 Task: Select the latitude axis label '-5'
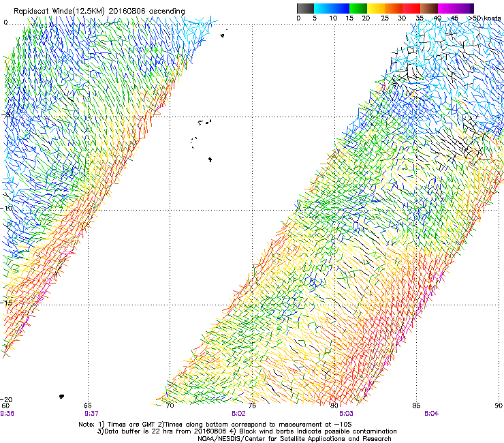(7, 114)
